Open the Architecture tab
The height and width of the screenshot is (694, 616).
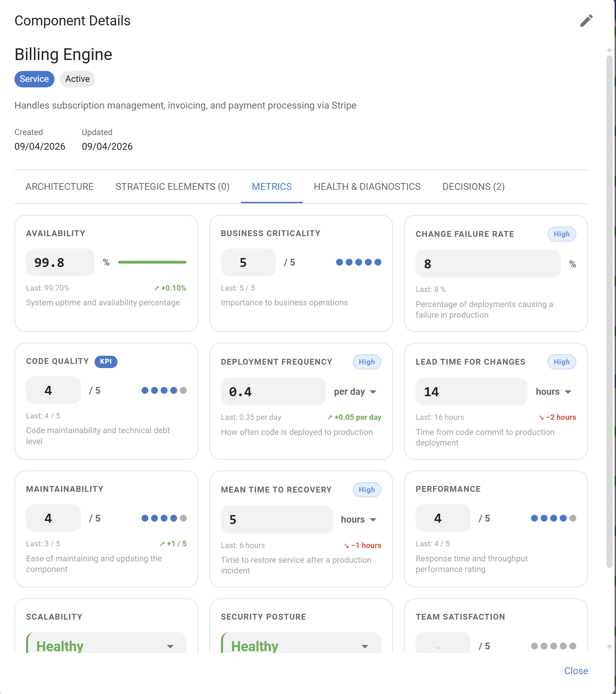pyautogui.click(x=59, y=186)
